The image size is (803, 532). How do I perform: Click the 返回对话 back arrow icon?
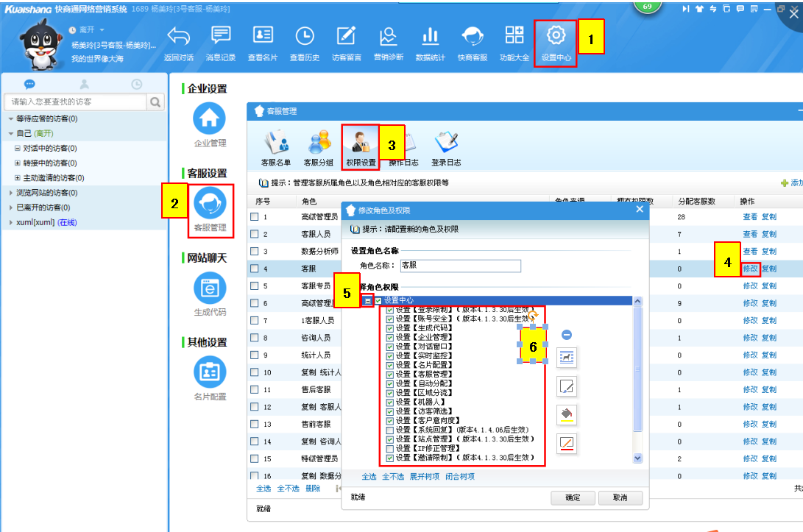[x=179, y=36]
